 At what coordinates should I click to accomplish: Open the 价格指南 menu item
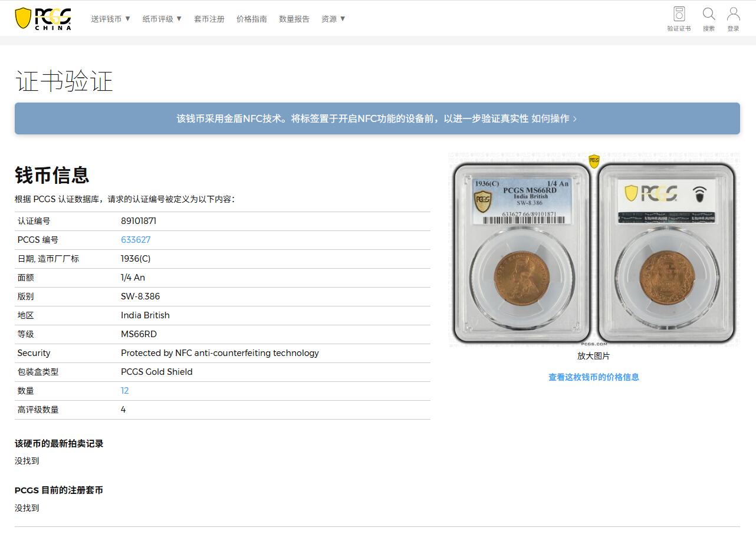click(252, 19)
